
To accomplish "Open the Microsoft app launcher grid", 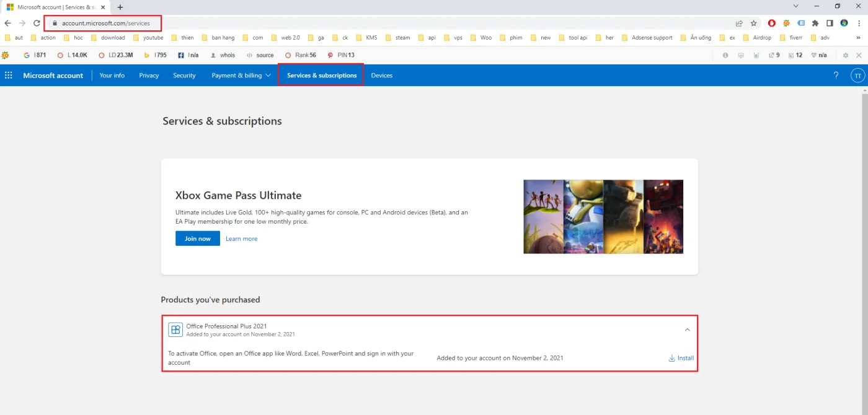I will pos(9,76).
